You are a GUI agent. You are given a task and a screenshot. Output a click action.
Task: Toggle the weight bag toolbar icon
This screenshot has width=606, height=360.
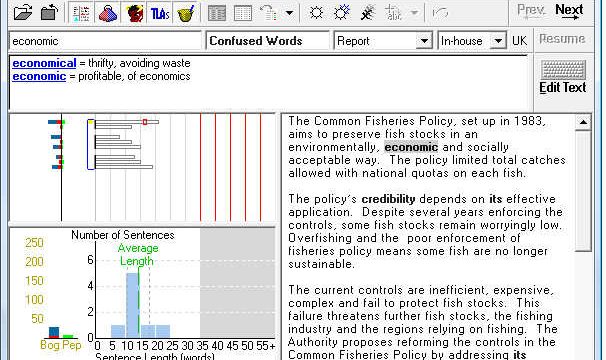click(107, 13)
